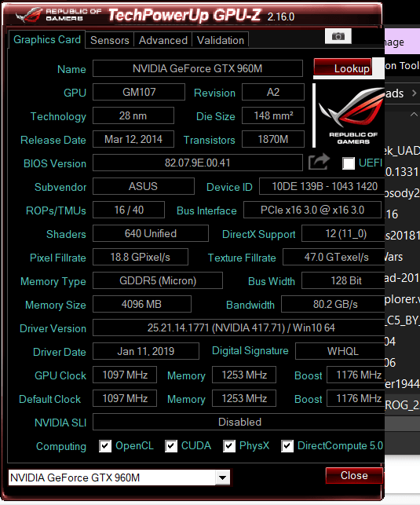Image resolution: width=420 pixels, height=505 pixels.
Task: Click the Computing label
Action: (61, 446)
